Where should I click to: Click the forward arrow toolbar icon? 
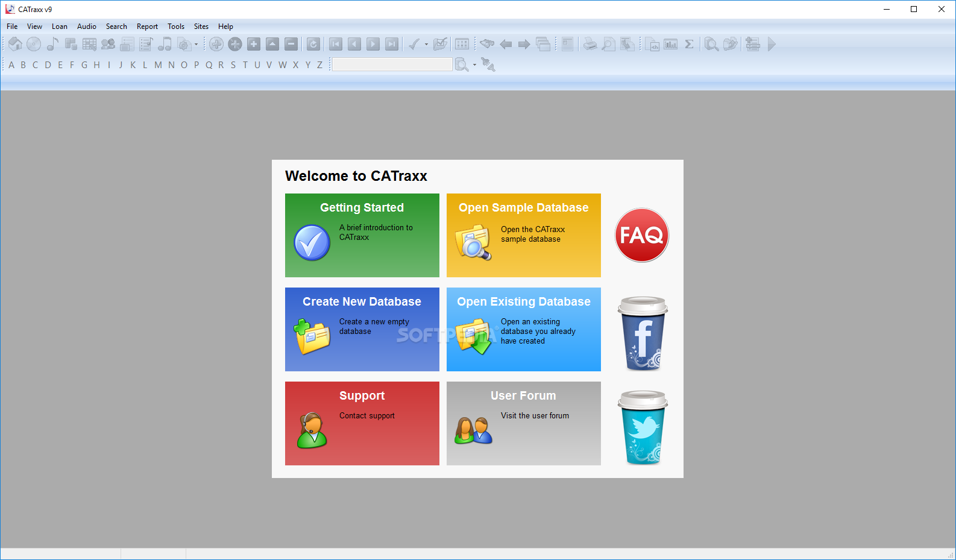pos(524,44)
